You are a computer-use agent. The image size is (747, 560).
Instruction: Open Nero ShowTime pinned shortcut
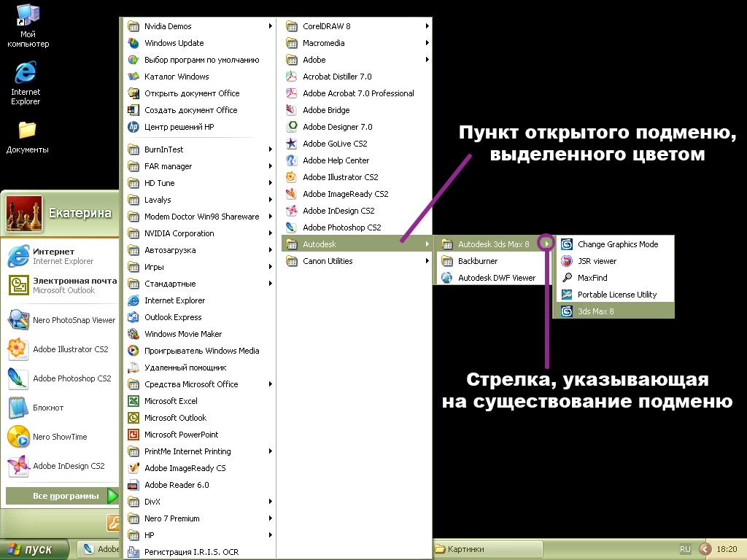(59, 437)
